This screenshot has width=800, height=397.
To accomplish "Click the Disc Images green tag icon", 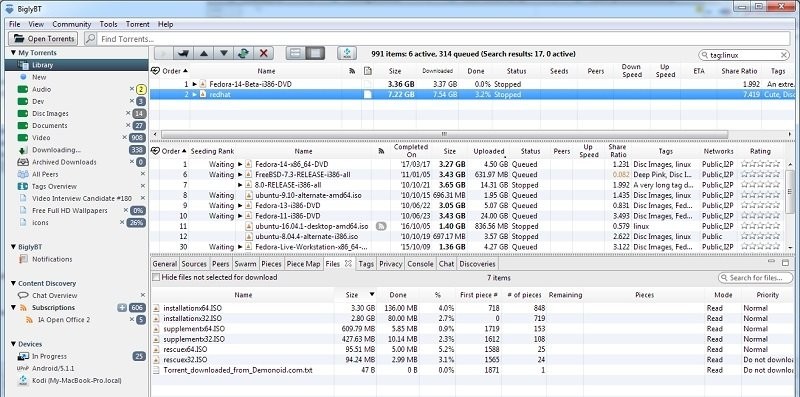I will point(23,113).
